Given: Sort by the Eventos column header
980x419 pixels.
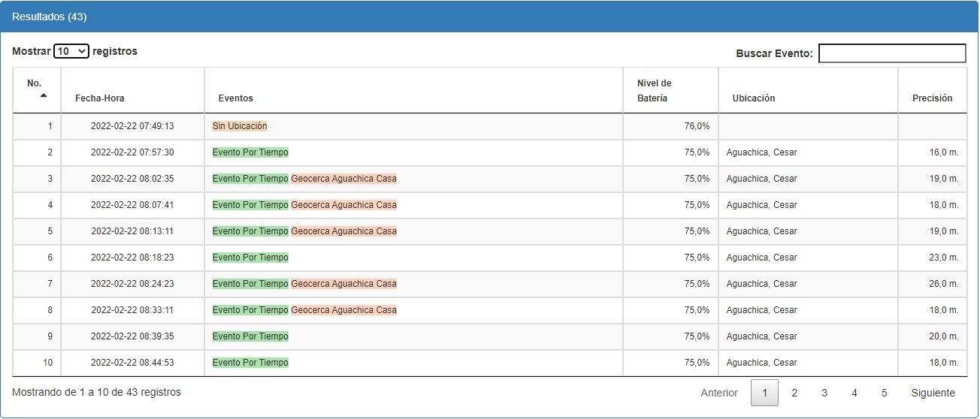Looking at the screenshot, I should point(236,98).
